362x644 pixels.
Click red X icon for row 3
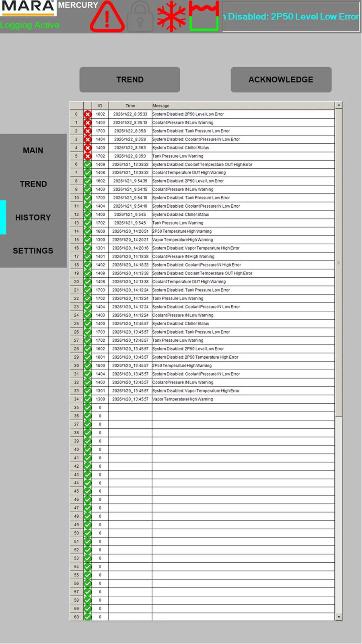pos(88,139)
